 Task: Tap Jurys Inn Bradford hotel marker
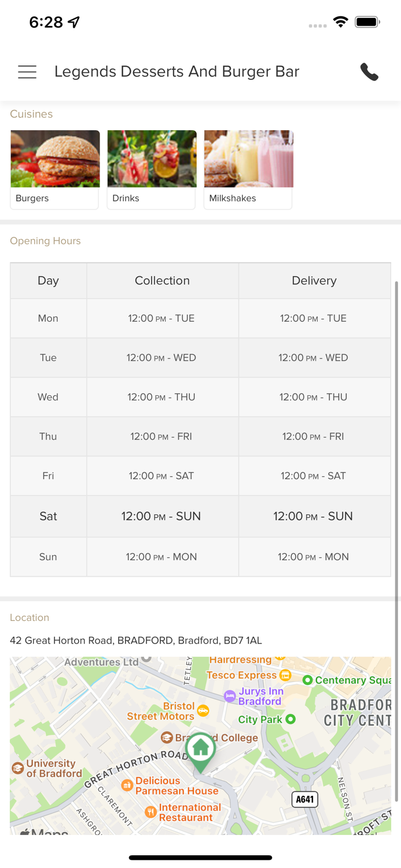pyautogui.click(x=230, y=696)
